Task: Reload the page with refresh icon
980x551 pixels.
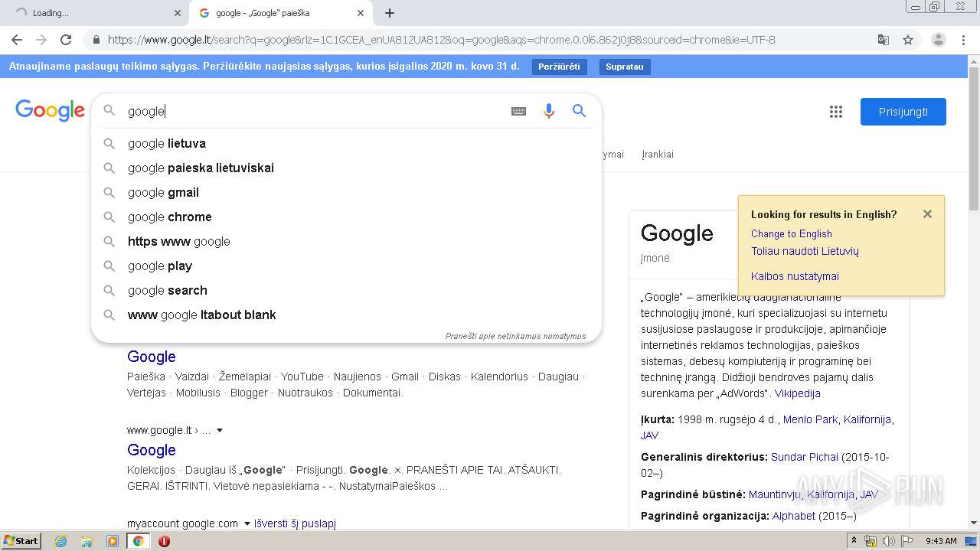Action: click(66, 40)
